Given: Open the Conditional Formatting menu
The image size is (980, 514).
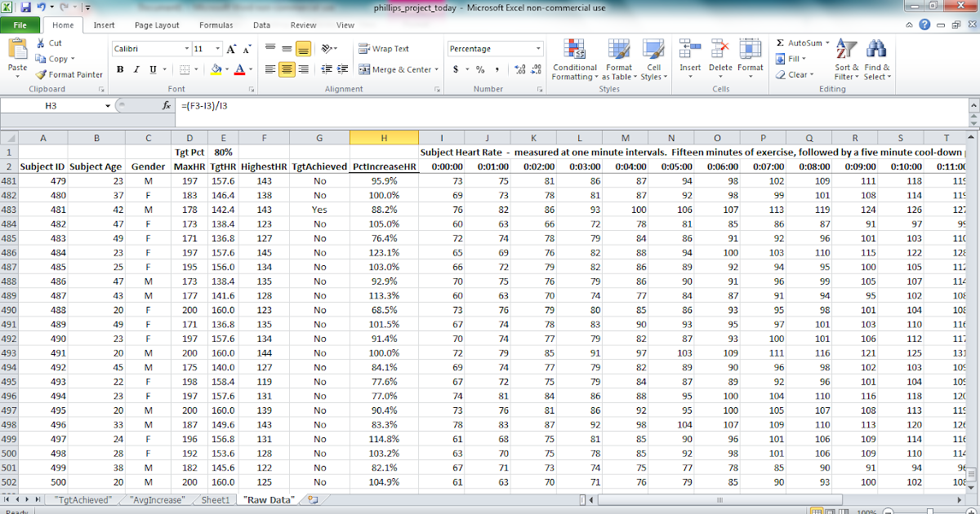Looking at the screenshot, I should pos(575,59).
